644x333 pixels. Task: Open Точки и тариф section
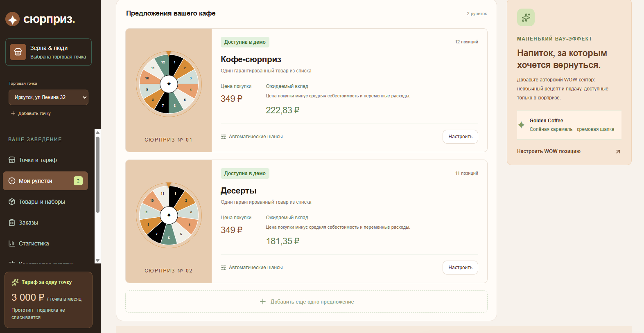tap(45, 160)
